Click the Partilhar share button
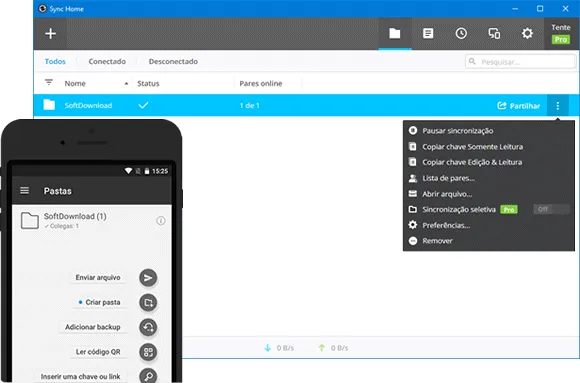The image size is (580, 383). click(519, 106)
